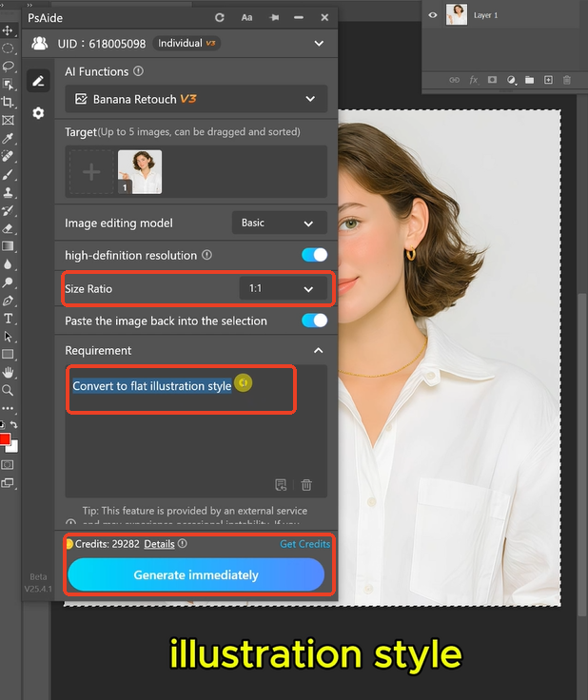Select the Elliptical Marquee tool
This screenshot has width=588, height=700.
click(8, 49)
